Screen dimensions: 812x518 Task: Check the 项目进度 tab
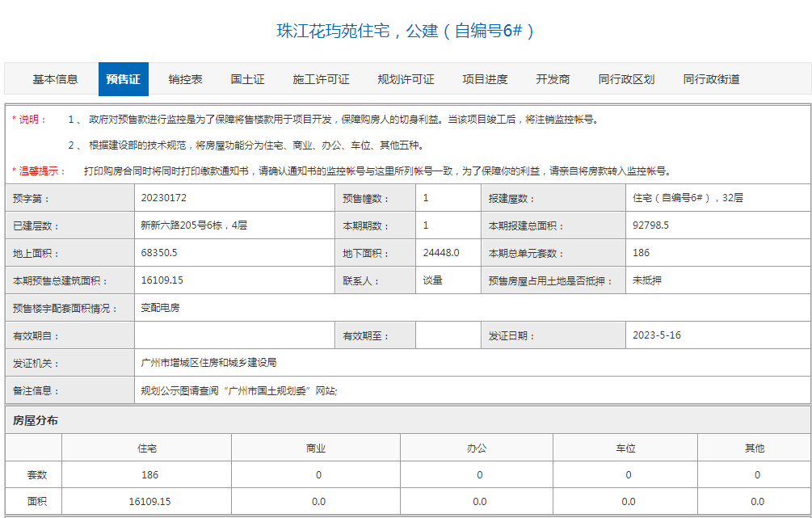[x=484, y=78]
